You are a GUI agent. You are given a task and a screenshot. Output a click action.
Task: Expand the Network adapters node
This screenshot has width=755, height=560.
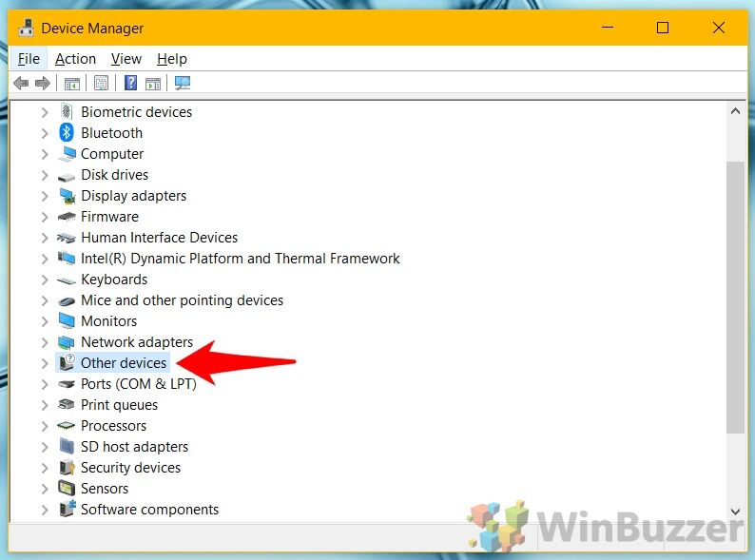pyautogui.click(x=45, y=342)
